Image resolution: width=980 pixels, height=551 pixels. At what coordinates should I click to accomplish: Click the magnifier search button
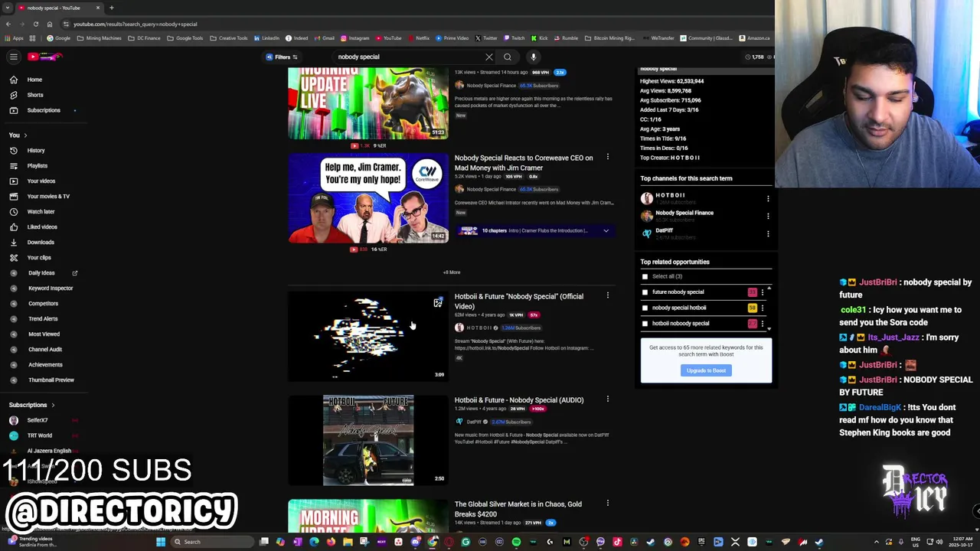(508, 57)
